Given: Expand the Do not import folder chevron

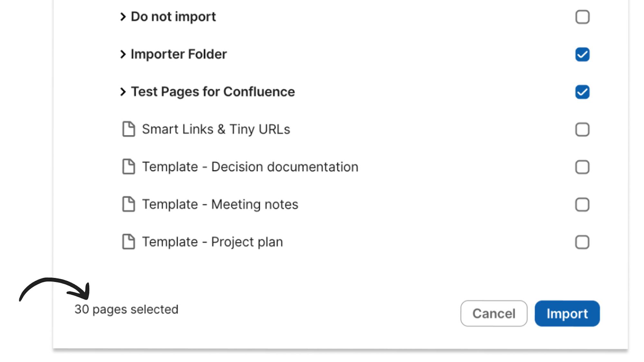Looking at the screenshot, I should coord(123,17).
